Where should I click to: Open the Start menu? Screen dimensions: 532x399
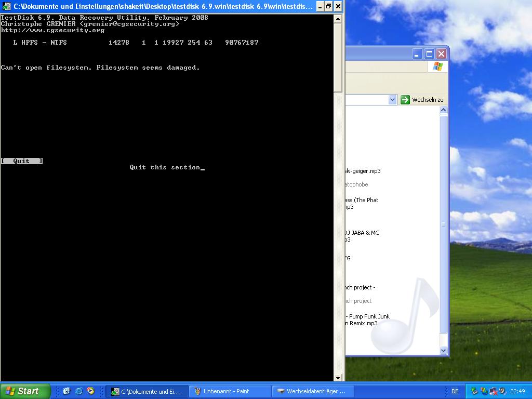[x=25, y=391]
